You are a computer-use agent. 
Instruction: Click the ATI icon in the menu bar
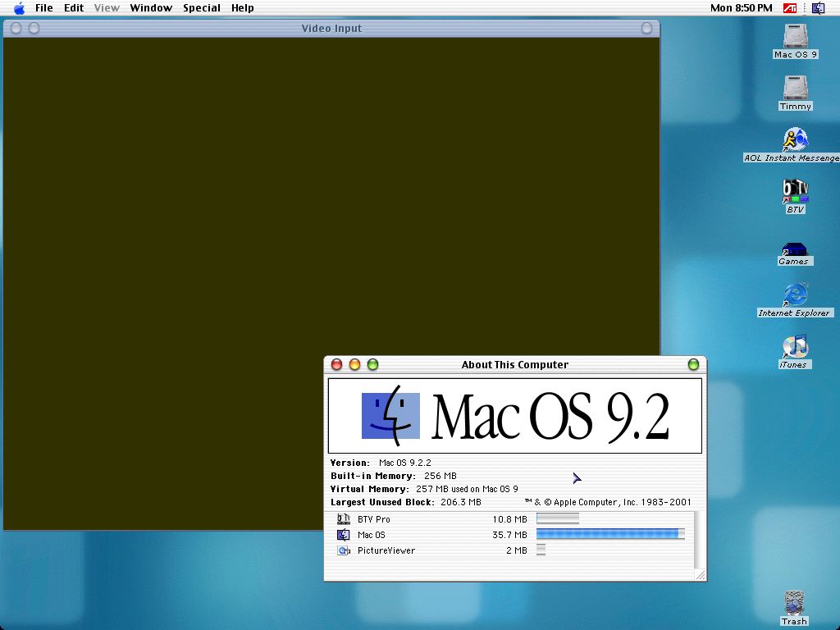(x=791, y=8)
